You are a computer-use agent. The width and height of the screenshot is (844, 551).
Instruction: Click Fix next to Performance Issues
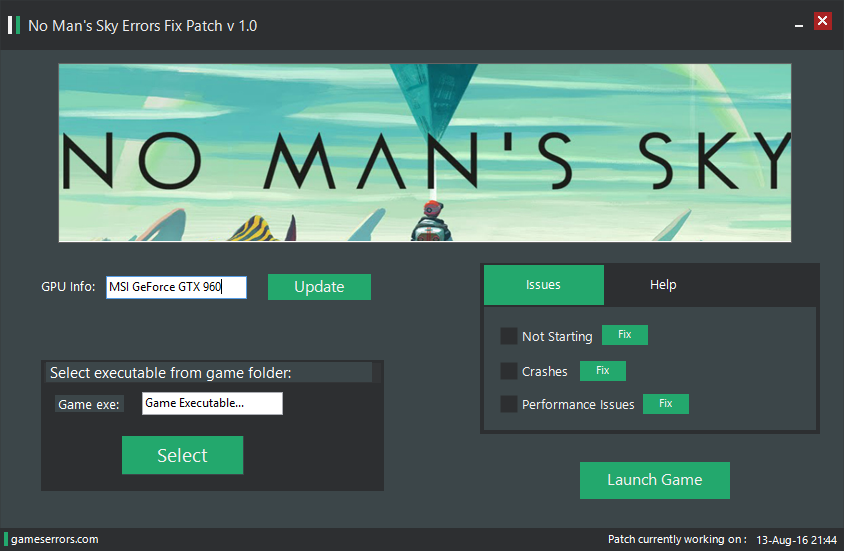666,404
